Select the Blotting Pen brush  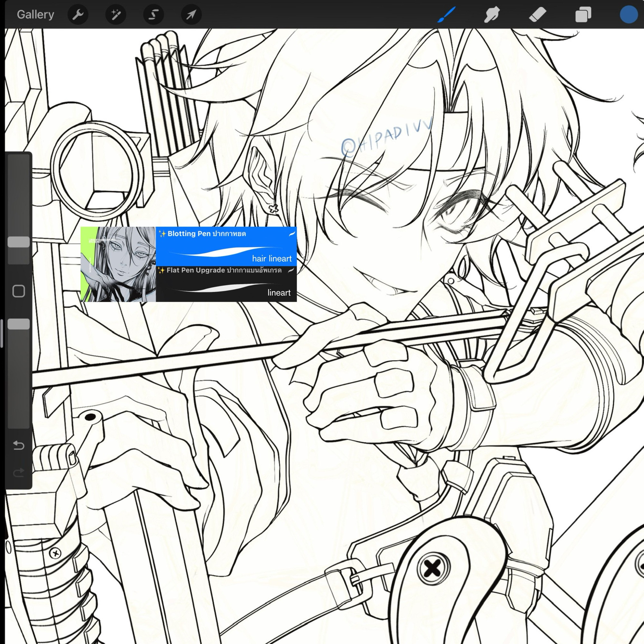click(x=226, y=246)
